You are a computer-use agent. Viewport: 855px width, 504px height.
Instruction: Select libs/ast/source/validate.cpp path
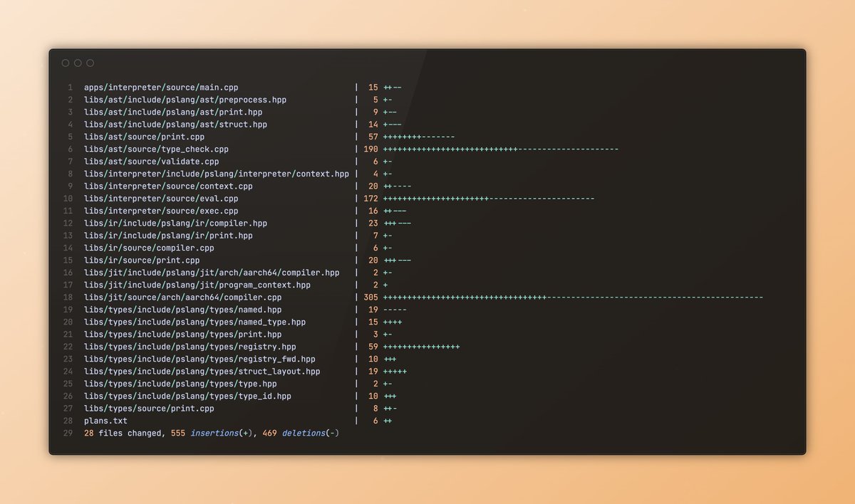(152, 162)
